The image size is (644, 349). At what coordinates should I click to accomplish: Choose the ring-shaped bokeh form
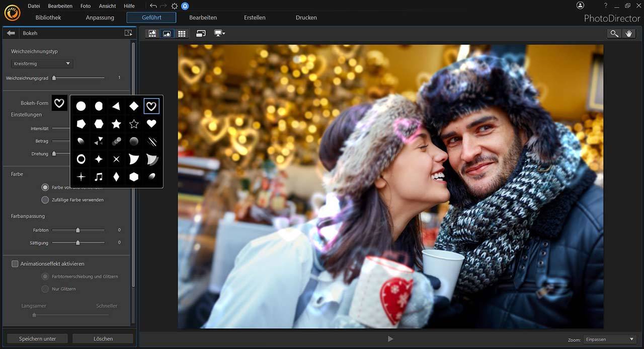click(81, 159)
